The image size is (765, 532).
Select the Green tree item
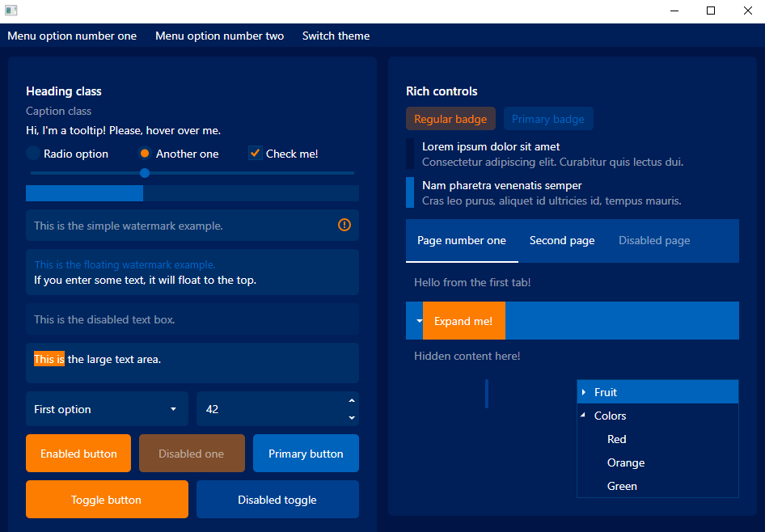coord(657,486)
